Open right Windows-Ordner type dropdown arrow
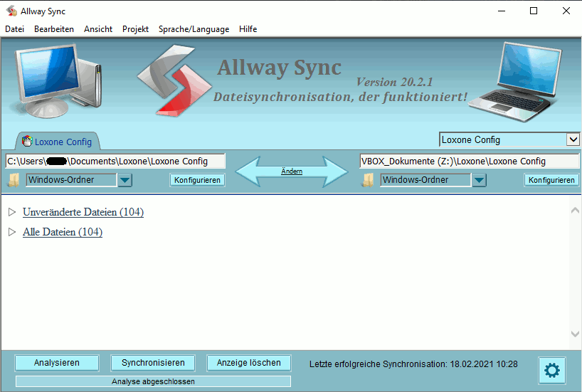Image resolution: width=582 pixels, height=392 pixels. pyautogui.click(x=479, y=181)
